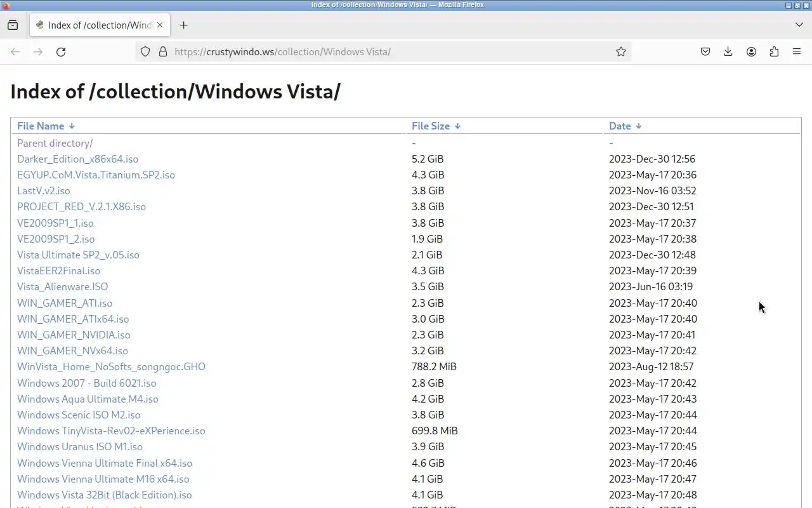Open LastV.v2.iso link
This screenshot has height=508, width=812.
(x=44, y=190)
